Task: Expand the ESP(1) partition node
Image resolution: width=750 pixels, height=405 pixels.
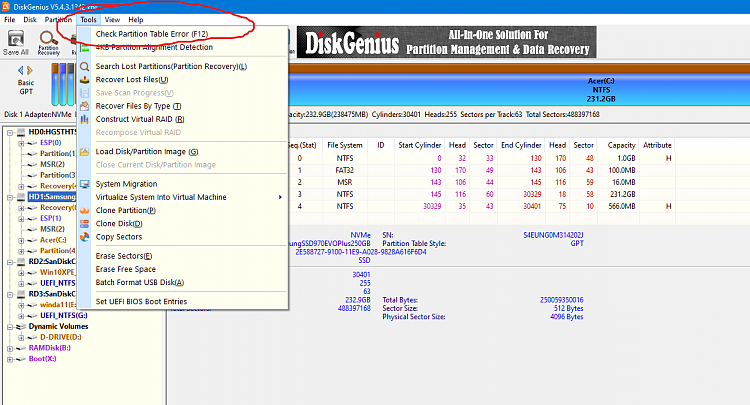Action: [x=21, y=219]
